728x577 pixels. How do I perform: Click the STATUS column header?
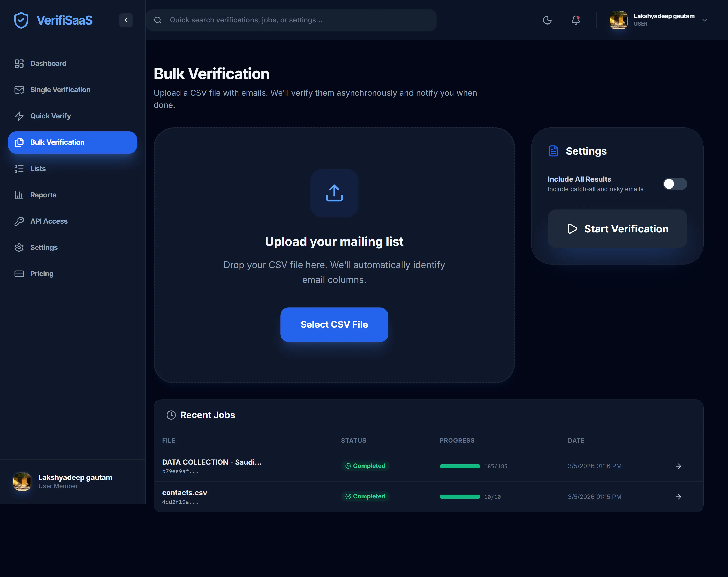tap(354, 441)
